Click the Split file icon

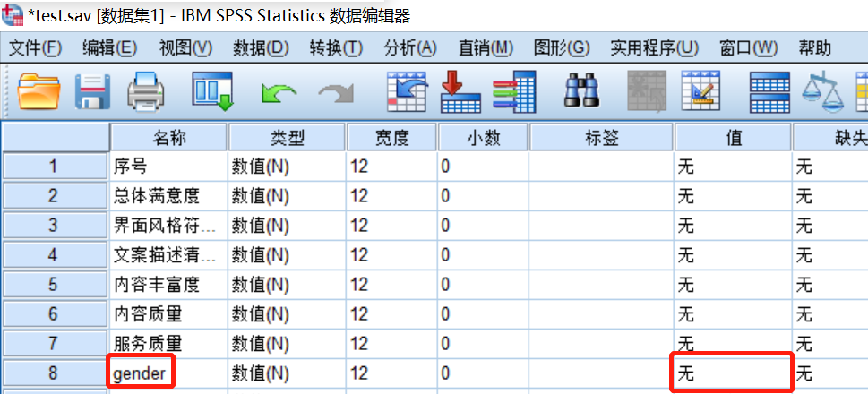coord(770,92)
